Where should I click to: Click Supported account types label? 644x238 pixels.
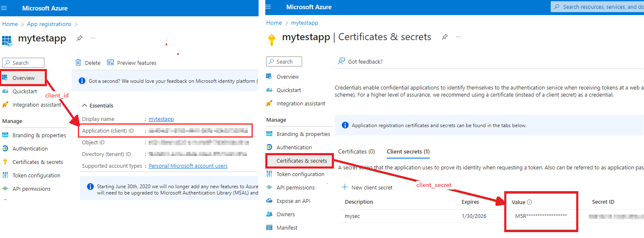(112, 166)
